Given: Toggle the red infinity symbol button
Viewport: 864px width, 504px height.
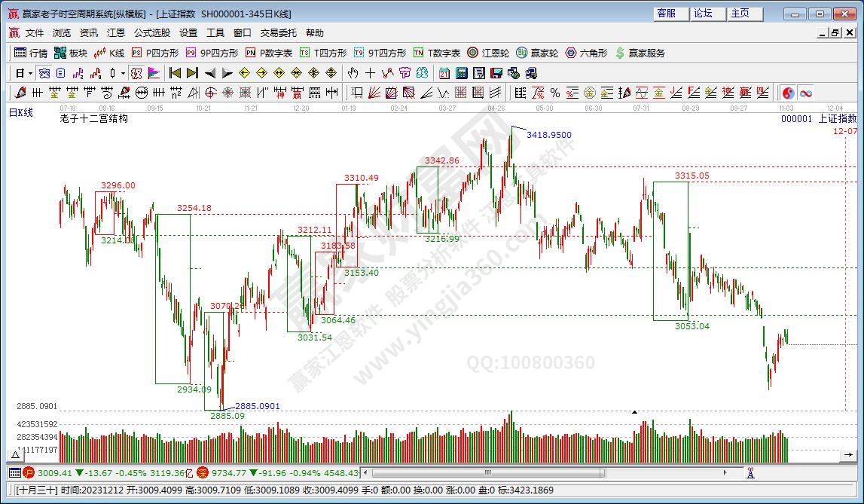Looking at the screenshot, I should (x=805, y=93).
